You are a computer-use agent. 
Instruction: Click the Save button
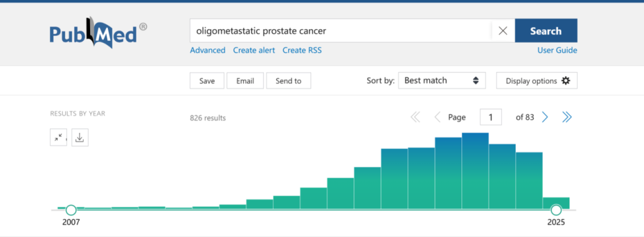tap(207, 81)
